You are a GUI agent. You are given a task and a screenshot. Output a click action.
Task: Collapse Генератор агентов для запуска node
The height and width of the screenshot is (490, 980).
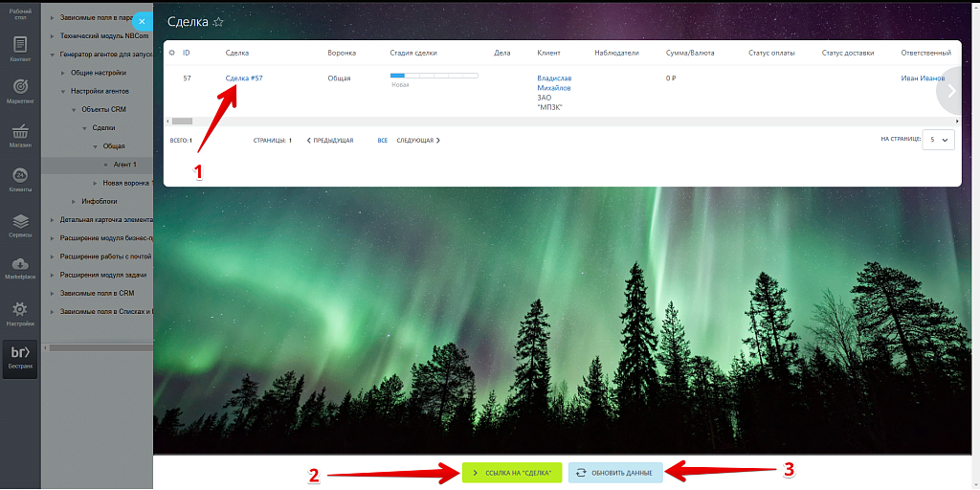(x=52, y=55)
